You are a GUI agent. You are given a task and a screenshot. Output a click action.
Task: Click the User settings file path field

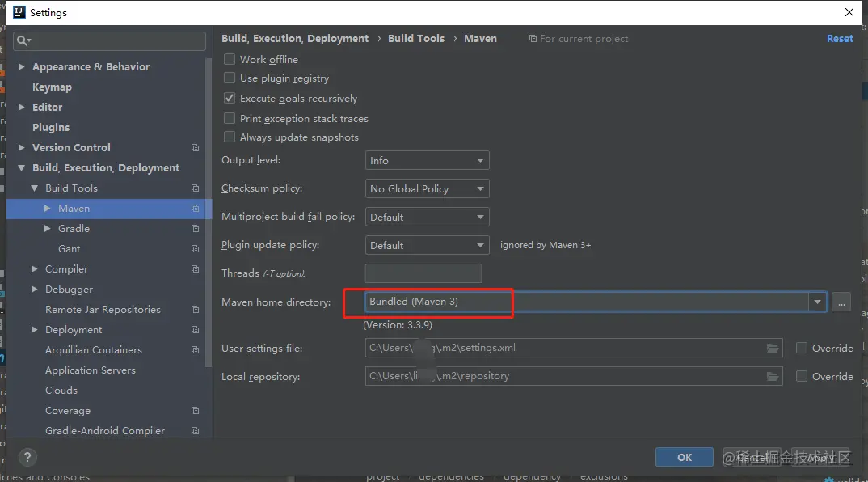click(x=574, y=348)
